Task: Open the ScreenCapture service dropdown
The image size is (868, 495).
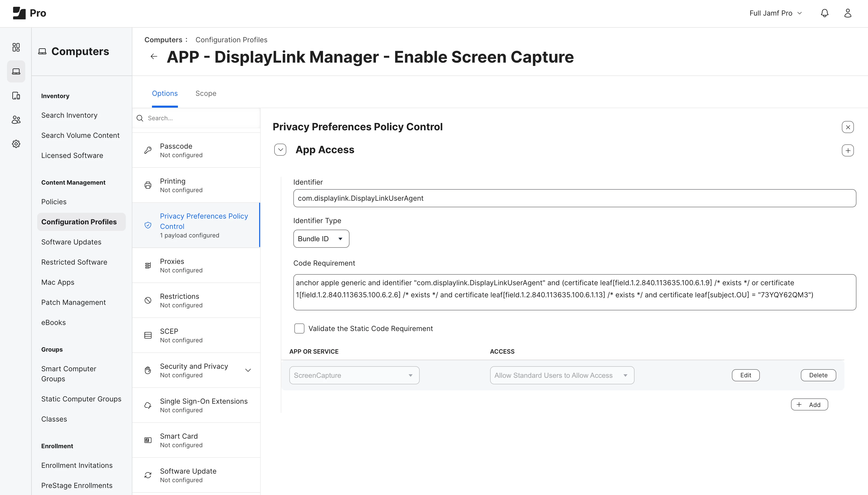Action: coord(354,375)
